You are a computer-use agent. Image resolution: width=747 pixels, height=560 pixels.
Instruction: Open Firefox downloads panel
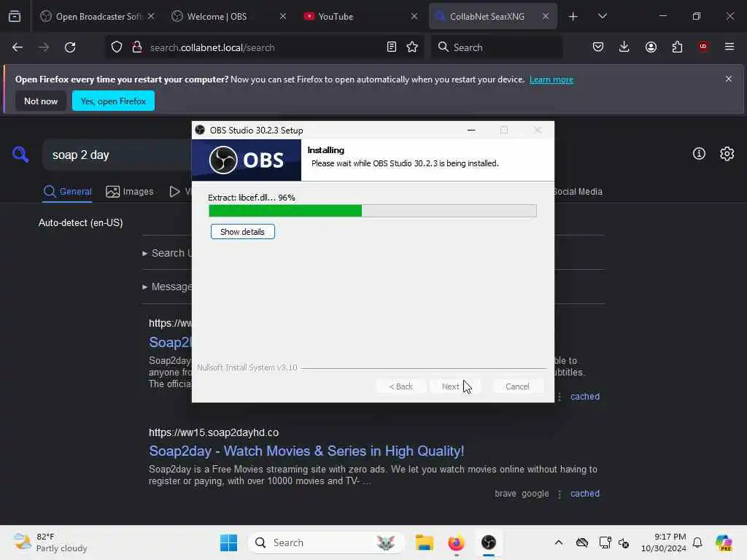[x=624, y=47]
